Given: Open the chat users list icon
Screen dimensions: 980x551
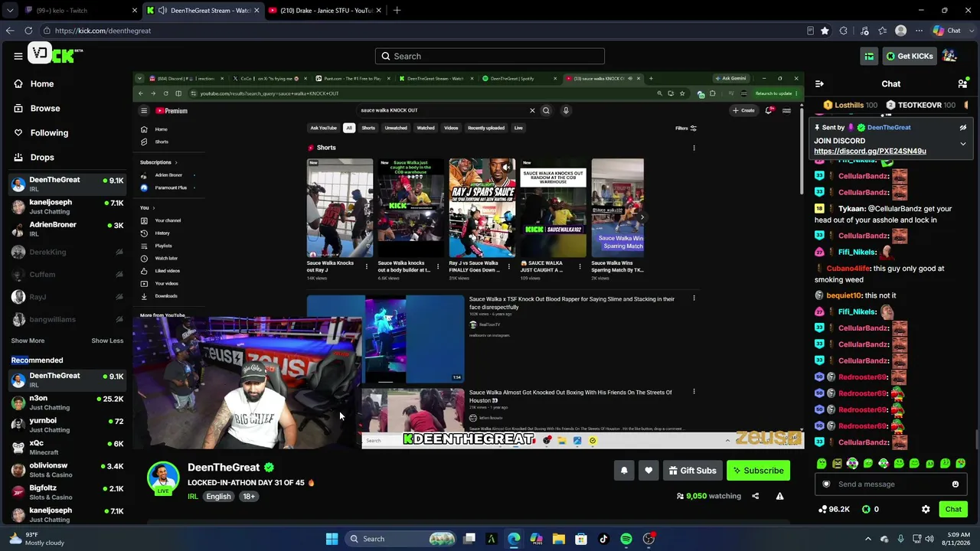Looking at the screenshot, I should coord(962,84).
